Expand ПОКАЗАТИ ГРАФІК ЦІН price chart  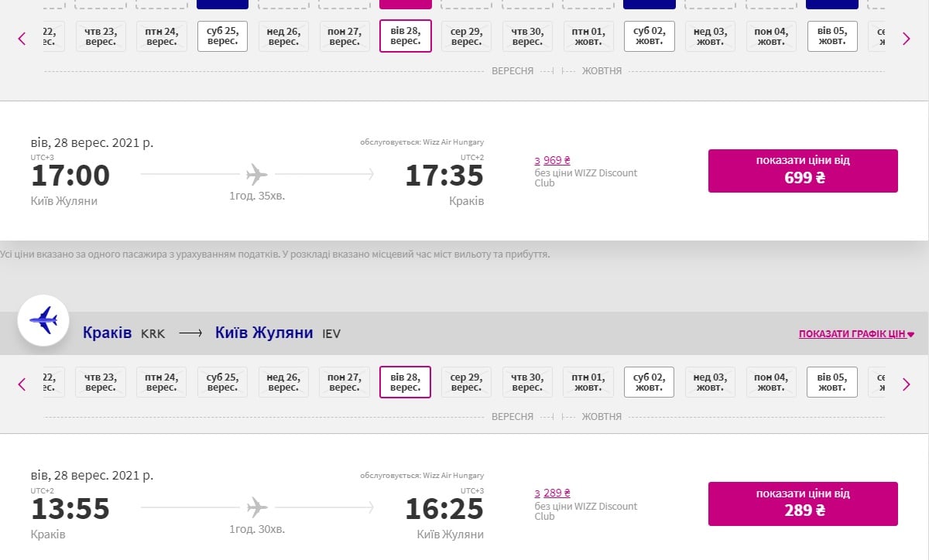856,334
